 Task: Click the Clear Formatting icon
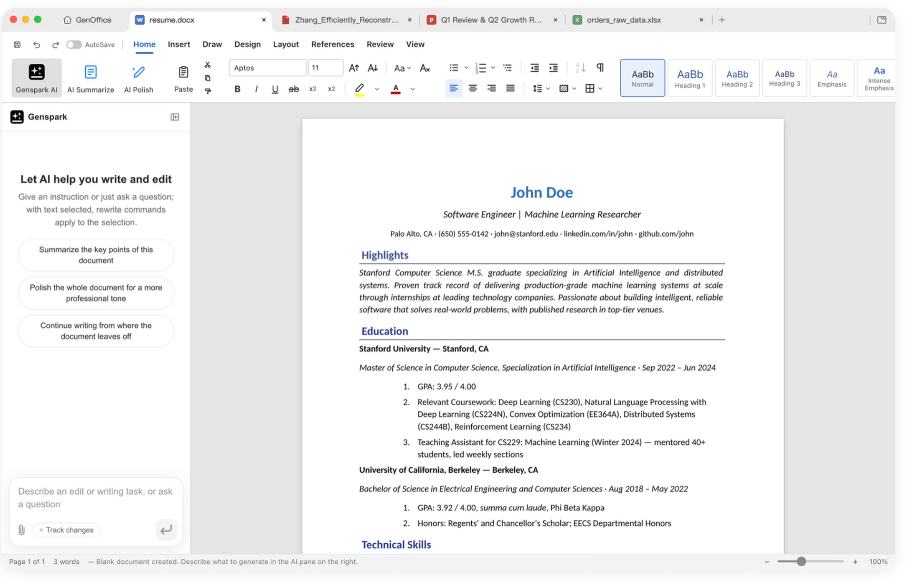tap(425, 68)
